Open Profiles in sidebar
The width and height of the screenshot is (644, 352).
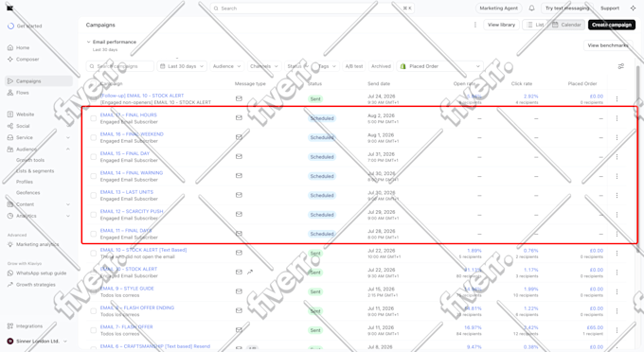click(25, 182)
